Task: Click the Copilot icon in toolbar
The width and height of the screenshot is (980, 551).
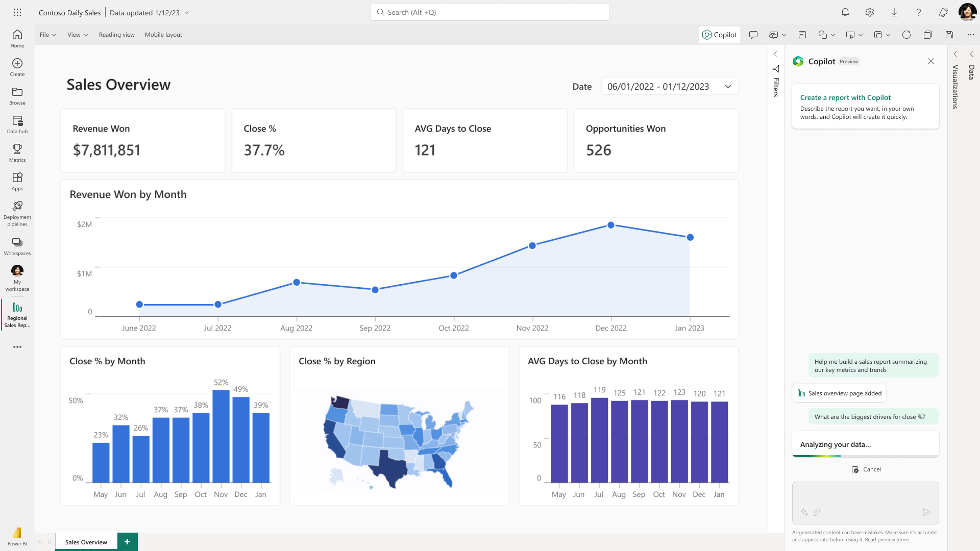Action: (x=719, y=35)
